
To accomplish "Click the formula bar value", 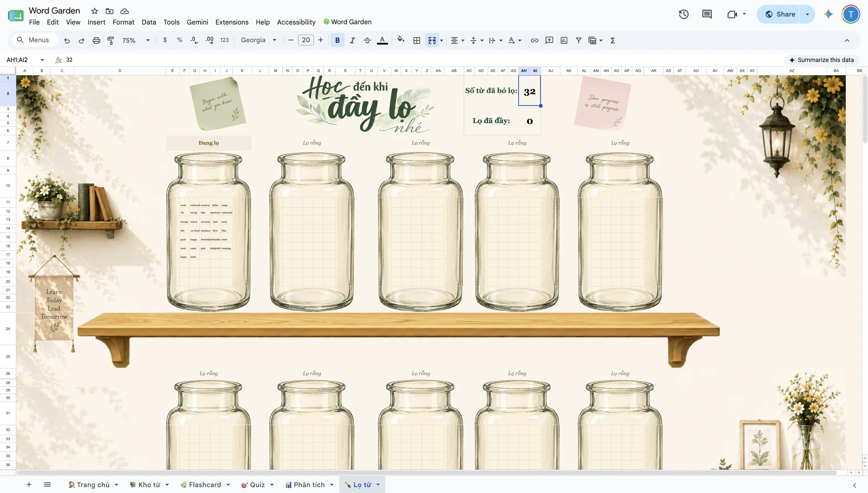I will point(69,60).
